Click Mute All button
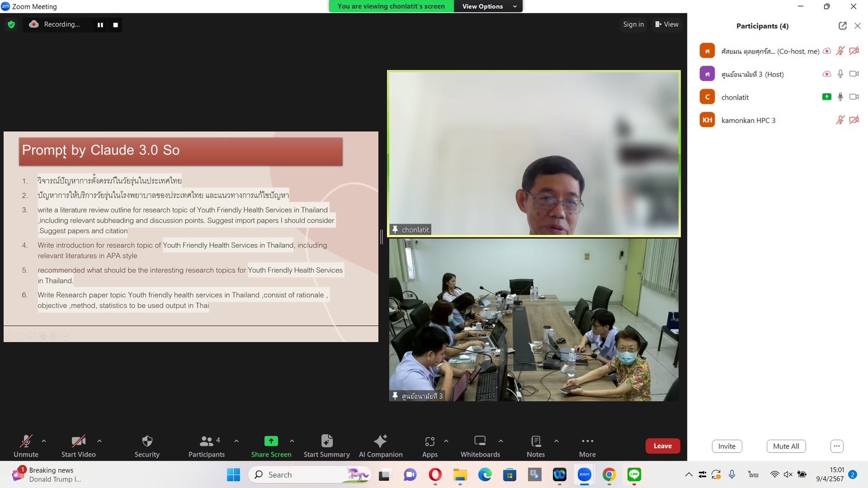Screen dimensions: 868x488 [786, 446]
